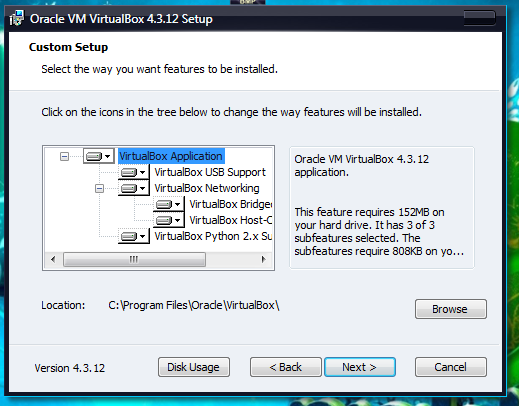
Task: Click the VirtualBox Bridged networking drive icon
Action: (168, 204)
